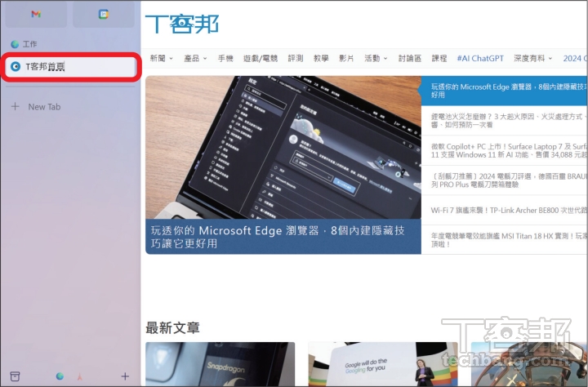Click the T客邦 site logo

pos(182,24)
